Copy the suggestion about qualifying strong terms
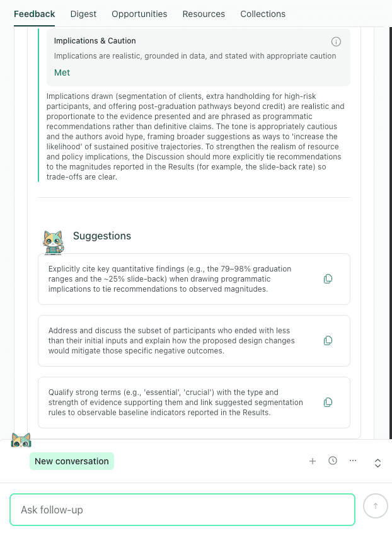The width and height of the screenshot is (392, 538). (x=328, y=402)
